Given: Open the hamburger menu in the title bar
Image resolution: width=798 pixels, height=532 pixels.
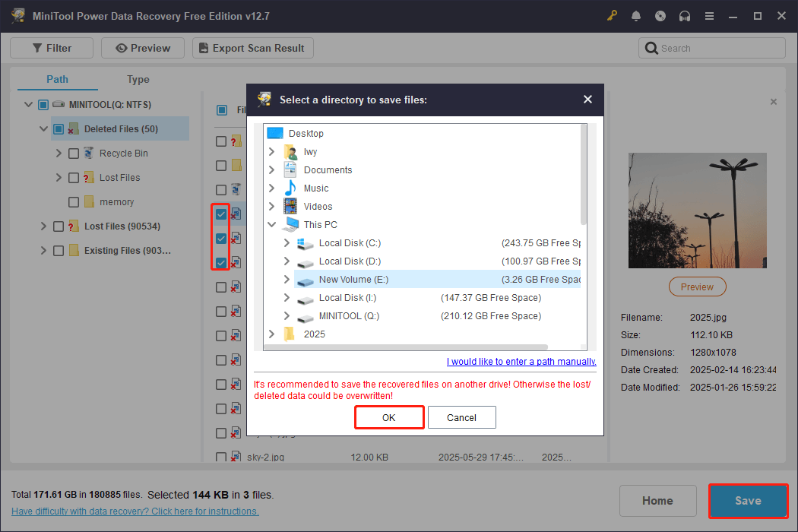Looking at the screenshot, I should click(709, 15).
